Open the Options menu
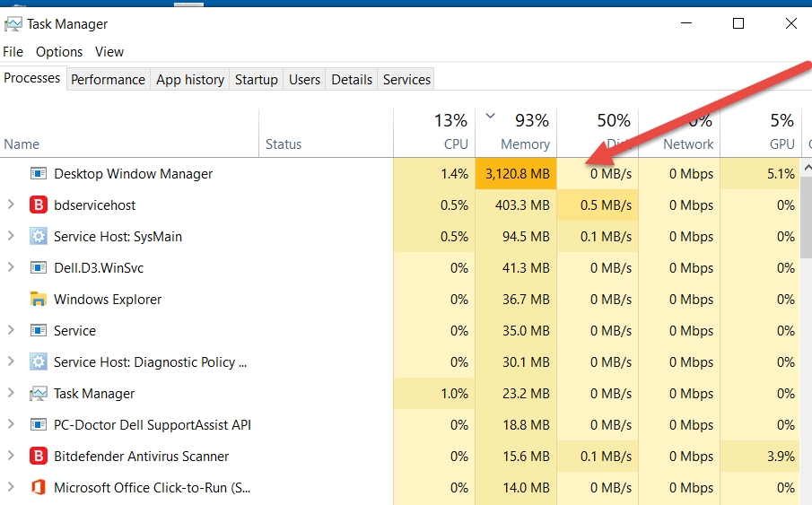This screenshot has width=812, height=505. tap(59, 52)
